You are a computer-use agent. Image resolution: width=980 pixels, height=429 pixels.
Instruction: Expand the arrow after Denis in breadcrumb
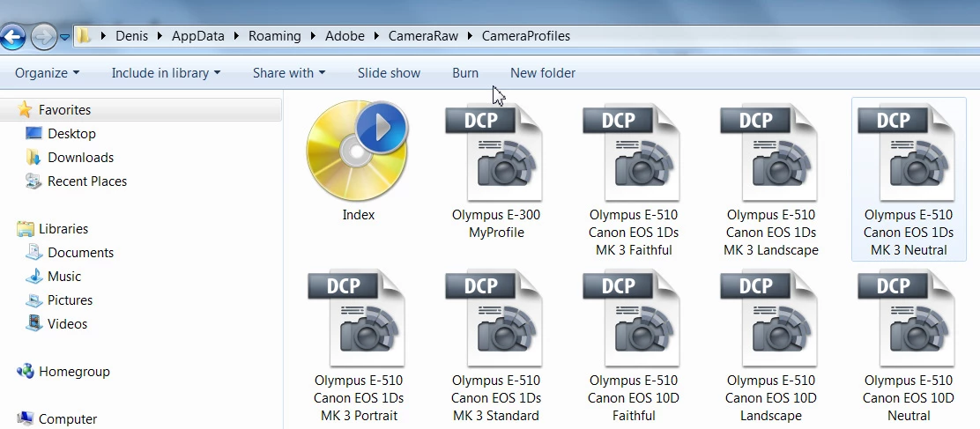[x=160, y=36]
